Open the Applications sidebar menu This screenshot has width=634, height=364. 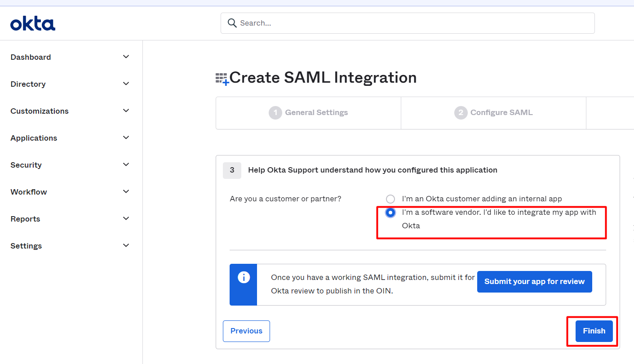tap(34, 138)
